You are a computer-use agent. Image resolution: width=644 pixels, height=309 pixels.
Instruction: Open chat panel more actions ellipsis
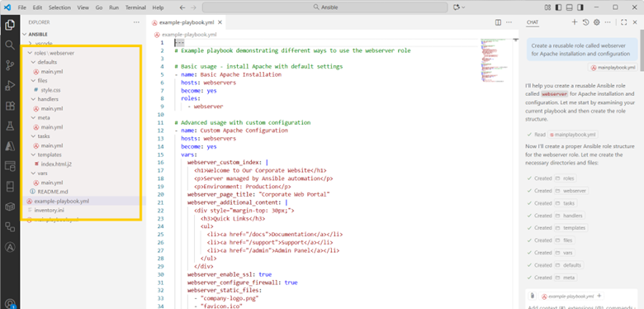tap(608, 22)
